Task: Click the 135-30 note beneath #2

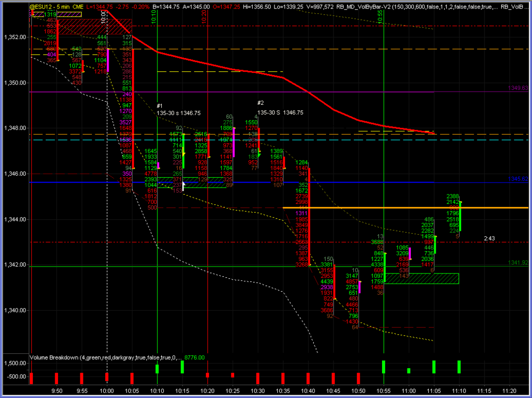Action: (280, 113)
